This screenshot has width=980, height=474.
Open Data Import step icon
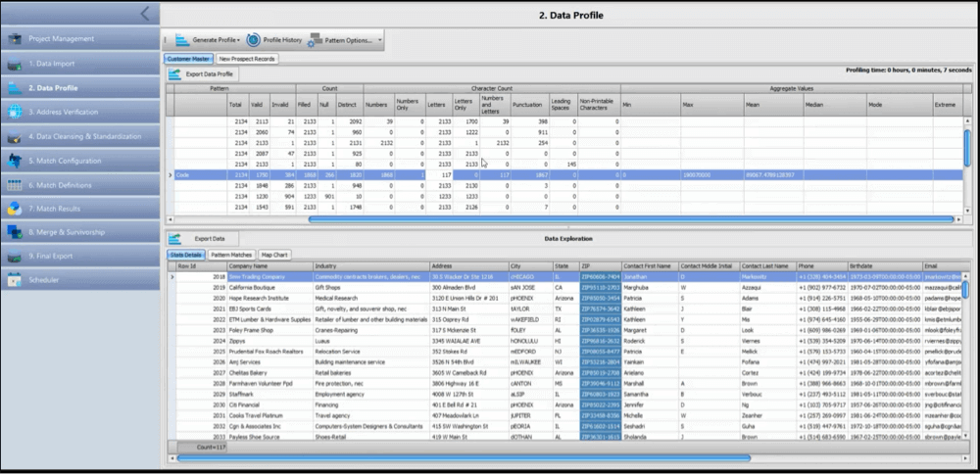pos(14,64)
